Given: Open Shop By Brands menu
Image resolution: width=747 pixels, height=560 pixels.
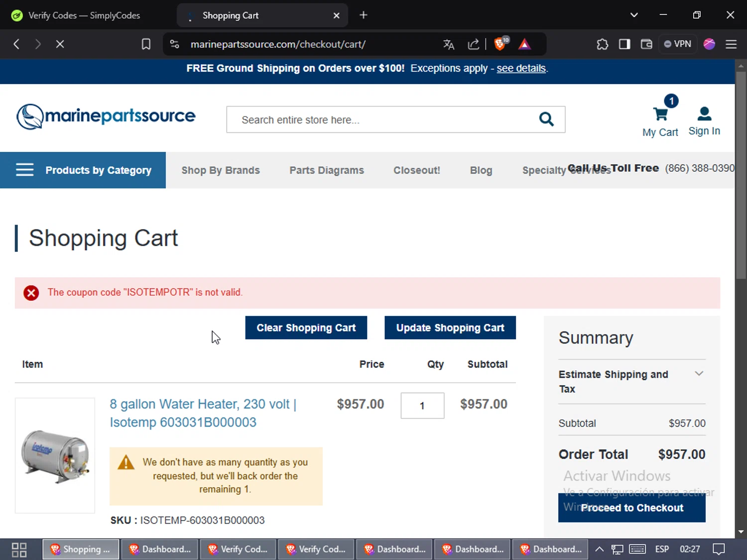Looking at the screenshot, I should click(221, 170).
